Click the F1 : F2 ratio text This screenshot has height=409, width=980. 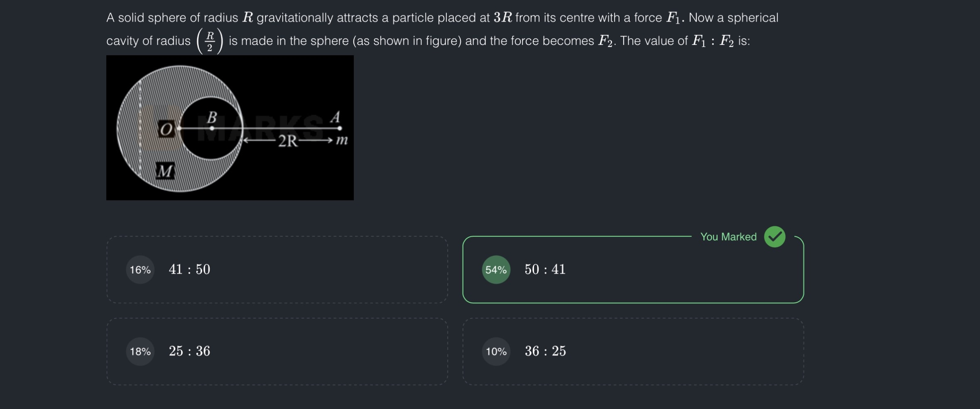tap(712, 41)
